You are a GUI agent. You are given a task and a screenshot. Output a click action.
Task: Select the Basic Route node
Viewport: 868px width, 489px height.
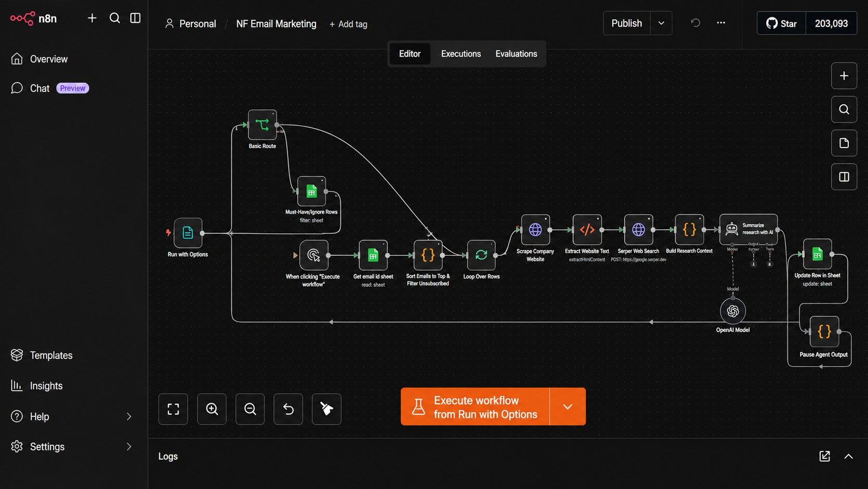click(262, 125)
